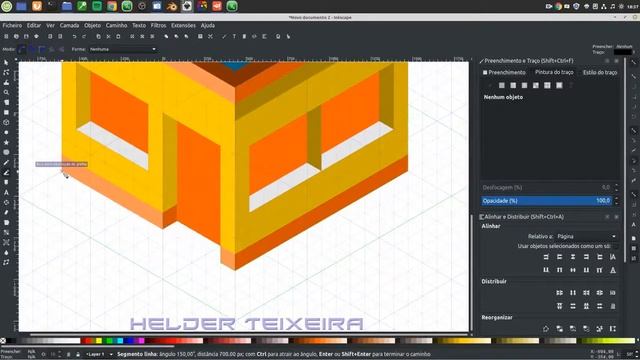
Task: Open the Layer 1 selector dropdown
Action: 99,354
